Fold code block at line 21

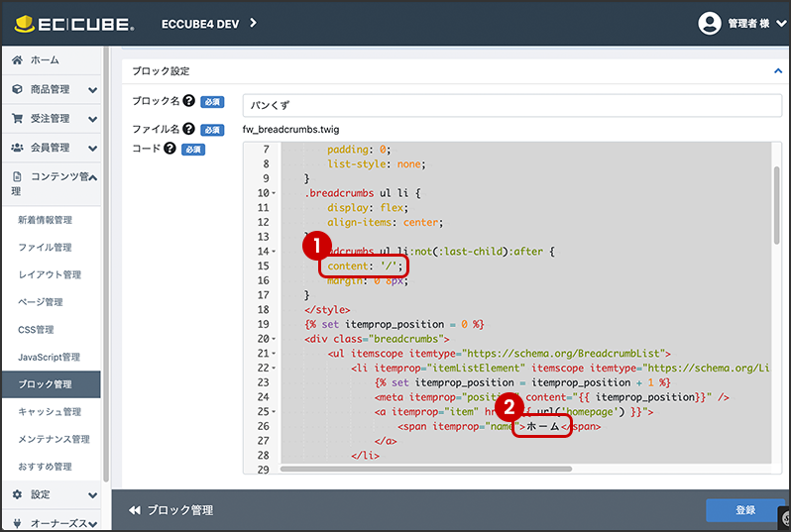[x=273, y=354]
